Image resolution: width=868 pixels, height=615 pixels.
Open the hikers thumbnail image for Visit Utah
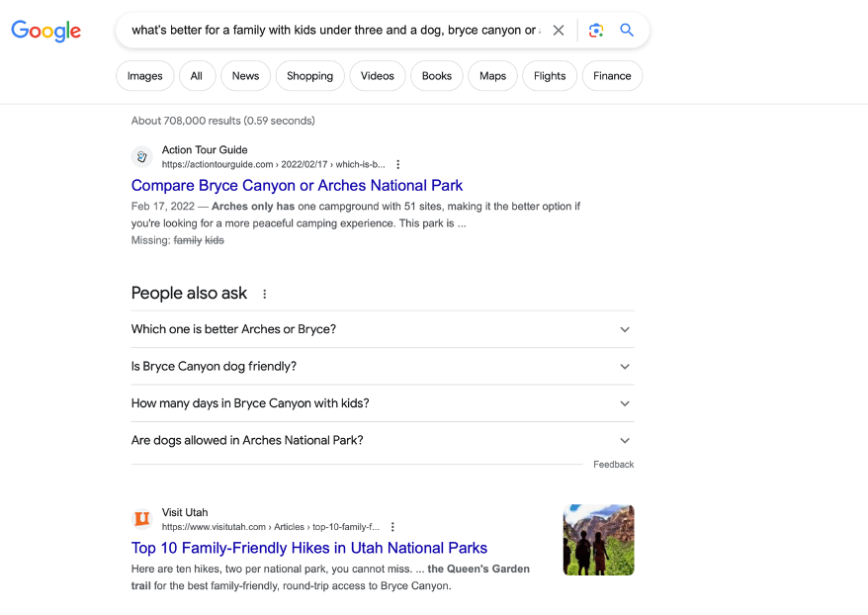598,540
